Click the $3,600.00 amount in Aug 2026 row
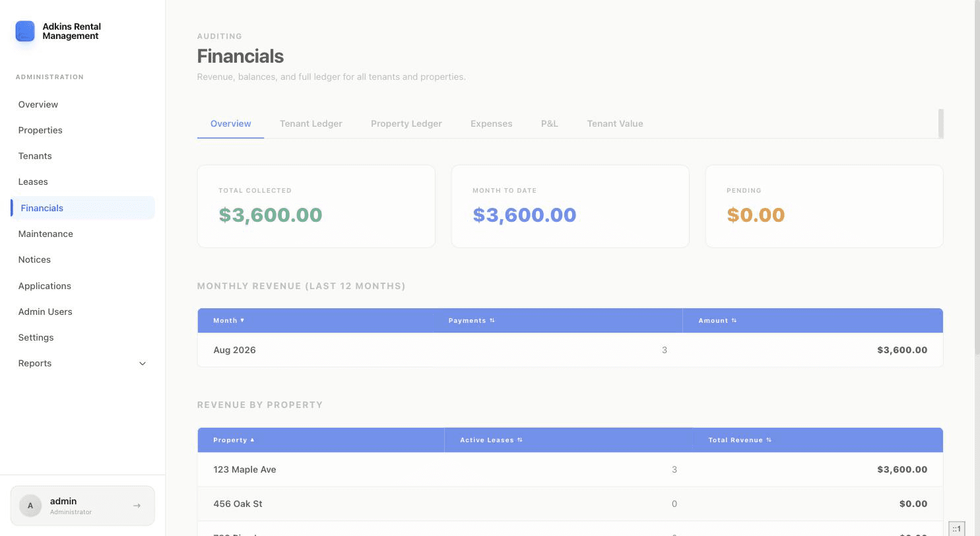The width and height of the screenshot is (980, 536). [x=902, y=351]
